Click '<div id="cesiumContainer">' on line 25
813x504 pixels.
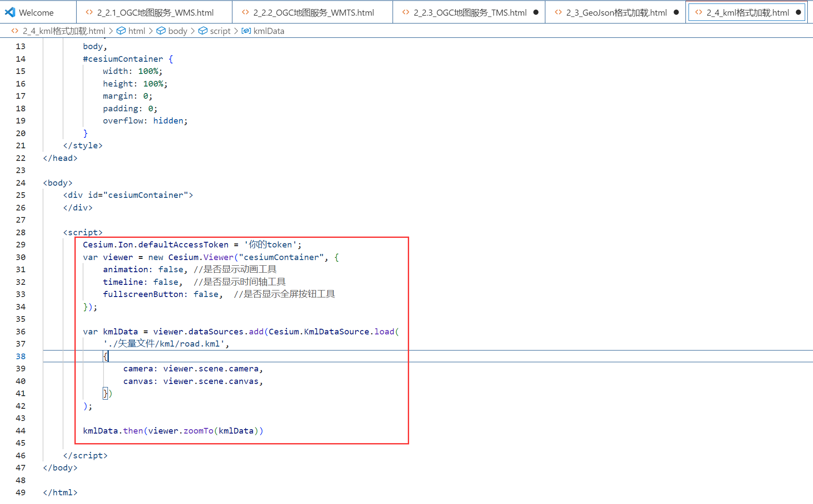tap(128, 195)
